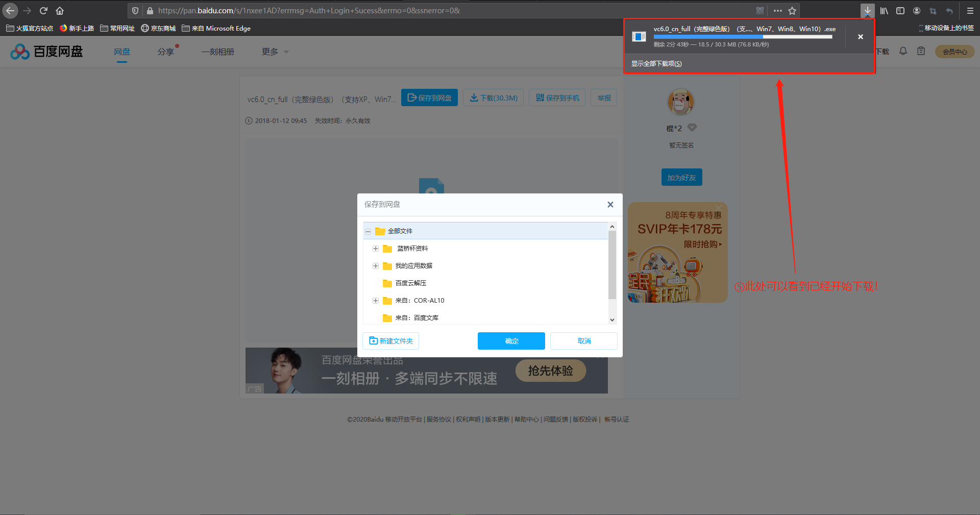Open the Firefox hamburger menu
The width and height of the screenshot is (980, 515).
click(969, 10)
